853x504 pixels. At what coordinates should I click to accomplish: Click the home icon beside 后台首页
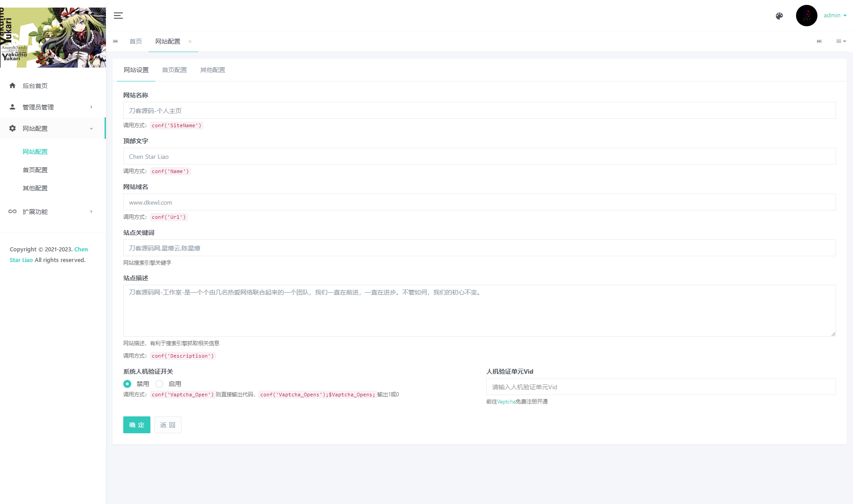coord(12,85)
